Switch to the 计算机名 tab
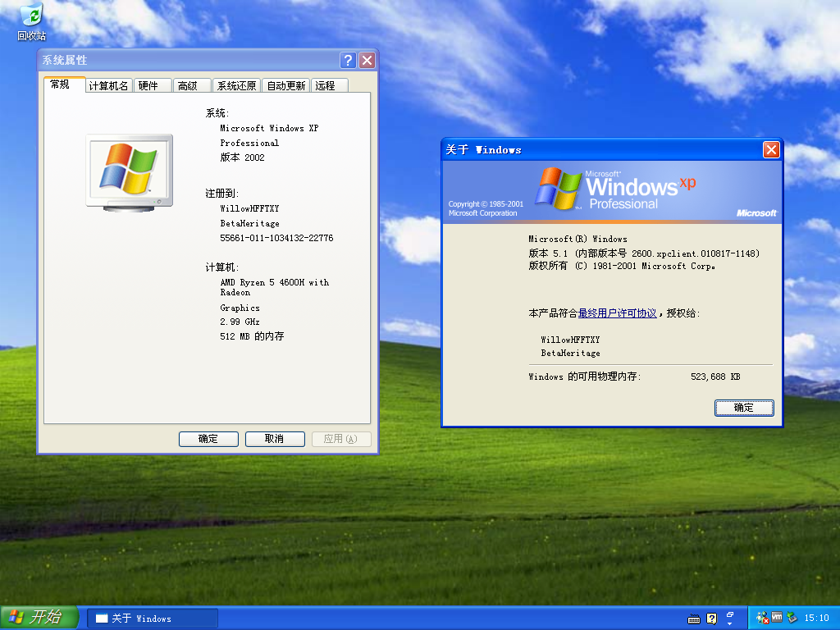This screenshot has width=840, height=630. click(109, 85)
